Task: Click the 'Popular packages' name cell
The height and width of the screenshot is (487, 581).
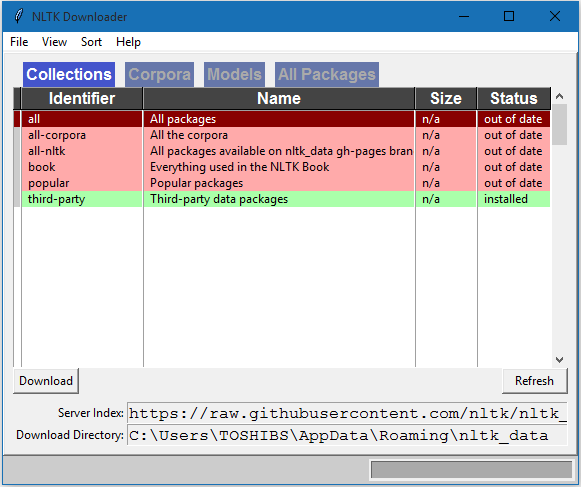Action: point(279,183)
